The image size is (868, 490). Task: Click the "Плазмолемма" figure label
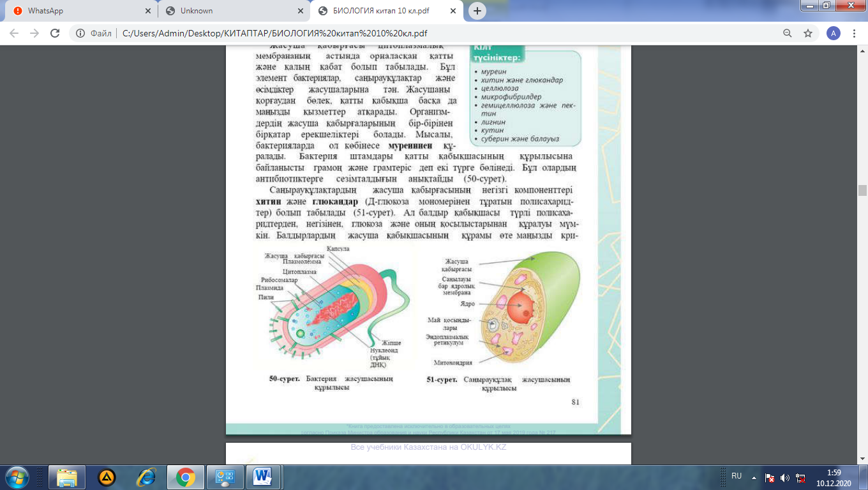click(x=302, y=262)
